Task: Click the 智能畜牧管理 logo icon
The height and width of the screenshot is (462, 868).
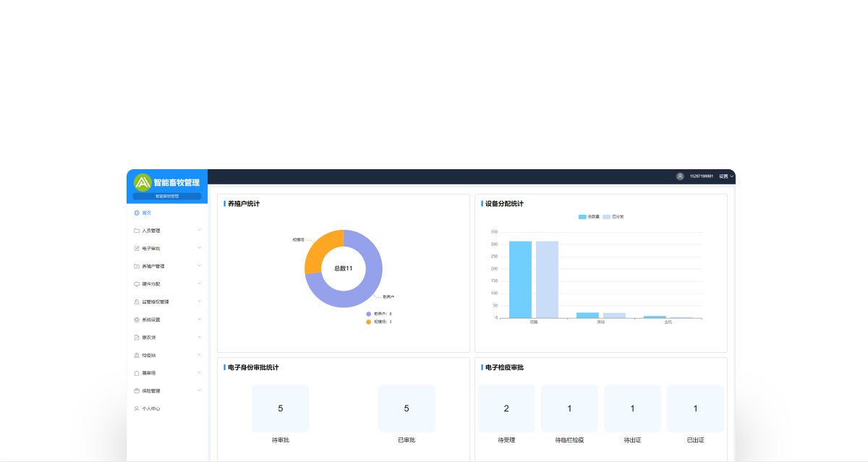Action: [142, 182]
